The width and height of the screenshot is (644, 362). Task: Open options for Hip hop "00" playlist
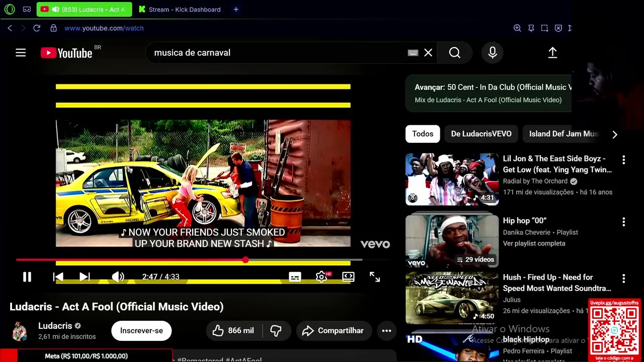(623, 222)
